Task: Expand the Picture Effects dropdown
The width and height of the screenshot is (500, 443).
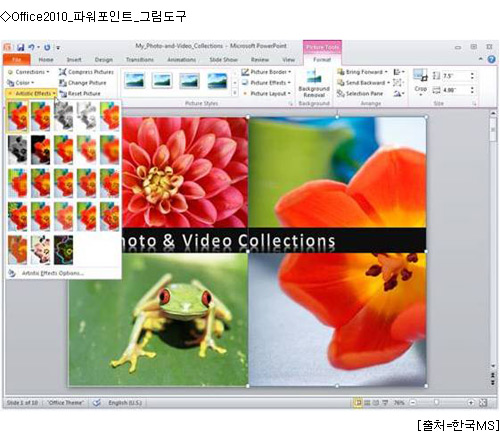Action: click(266, 83)
